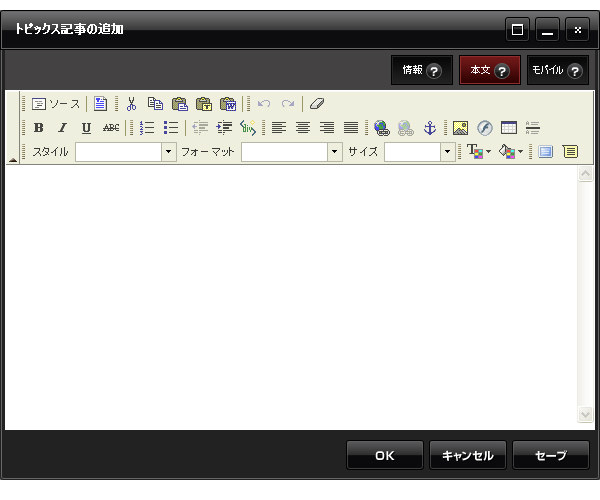Confirm with OK button
Viewport: 600px width, 500px height.
pyautogui.click(x=385, y=455)
